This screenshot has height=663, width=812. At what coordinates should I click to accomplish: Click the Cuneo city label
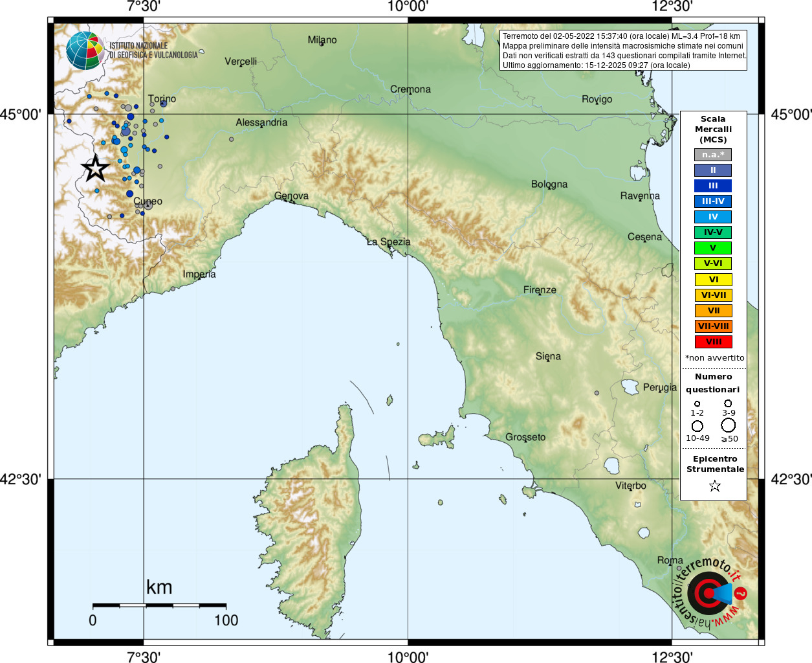click(x=148, y=201)
